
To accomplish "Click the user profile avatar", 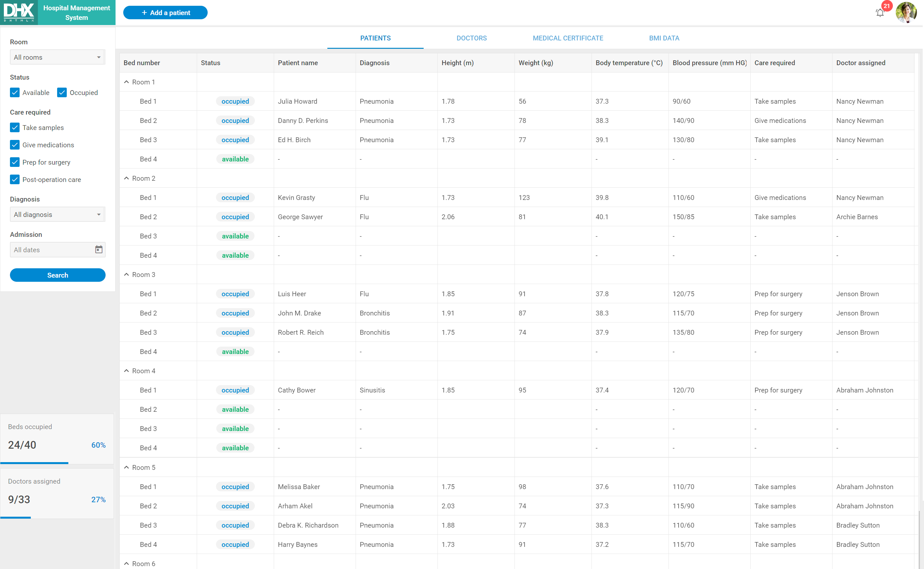I will pos(906,13).
